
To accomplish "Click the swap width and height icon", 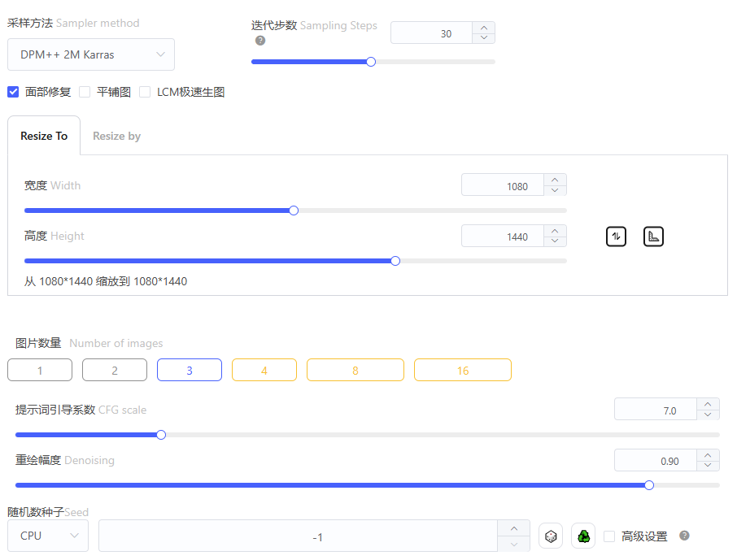I will coord(616,237).
